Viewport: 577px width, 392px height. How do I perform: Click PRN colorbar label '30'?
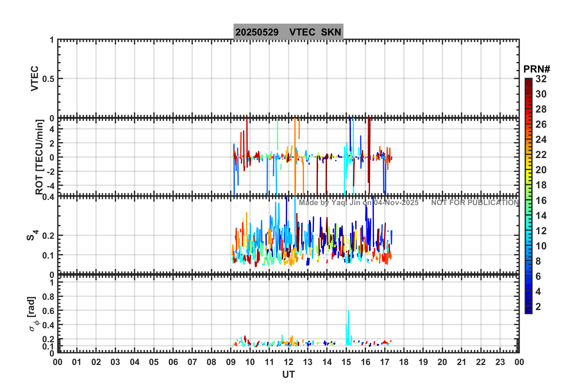(541, 94)
